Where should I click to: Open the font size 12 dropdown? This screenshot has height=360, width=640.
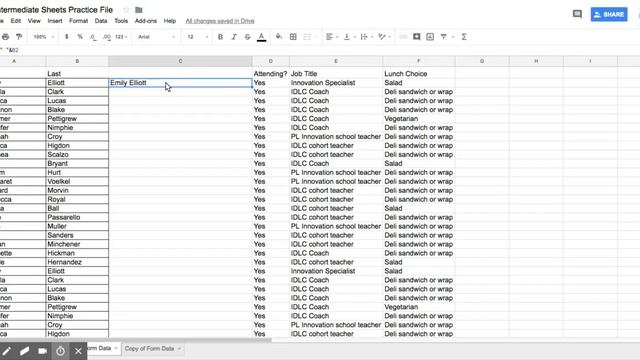click(198, 37)
